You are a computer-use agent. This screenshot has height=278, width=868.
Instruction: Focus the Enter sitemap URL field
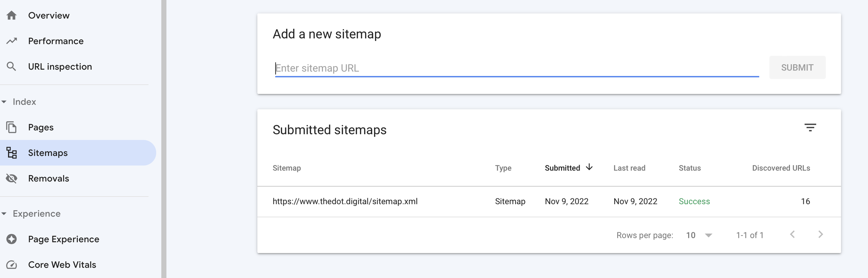tap(516, 68)
